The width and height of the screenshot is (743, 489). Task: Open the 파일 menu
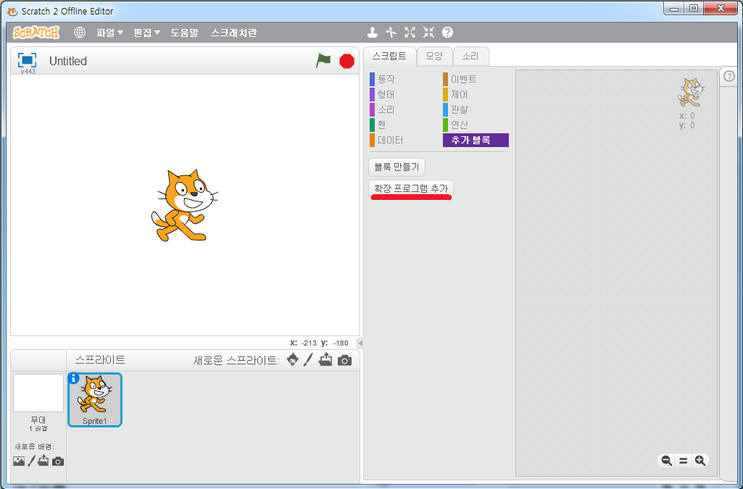(x=109, y=33)
